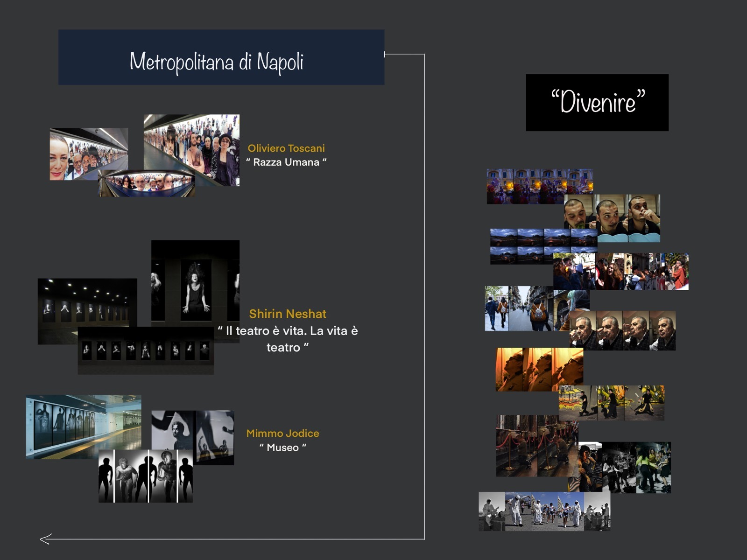Select the white-clad procession photo strip
The width and height of the screenshot is (747, 560).
pyautogui.click(x=544, y=511)
